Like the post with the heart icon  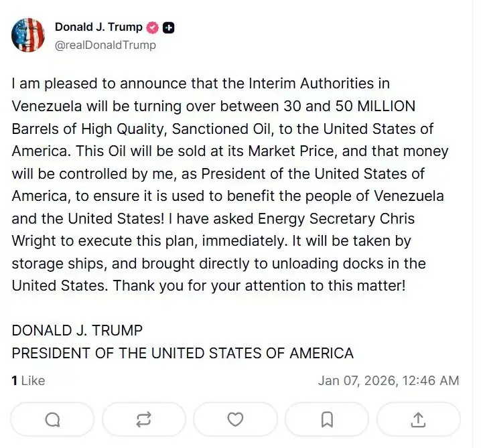[235, 419]
